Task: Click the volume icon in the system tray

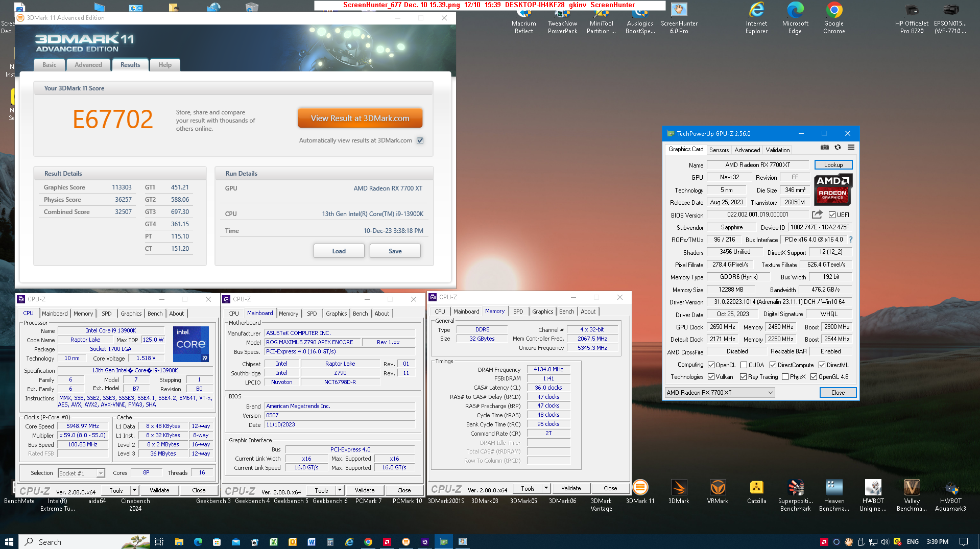Action: [x=885, y=541]
